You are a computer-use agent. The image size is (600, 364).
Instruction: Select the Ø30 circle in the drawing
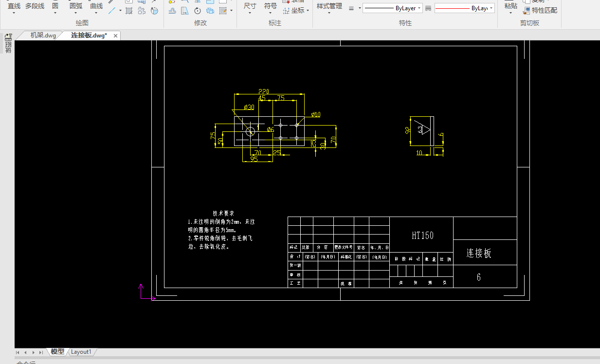(251, 131)
